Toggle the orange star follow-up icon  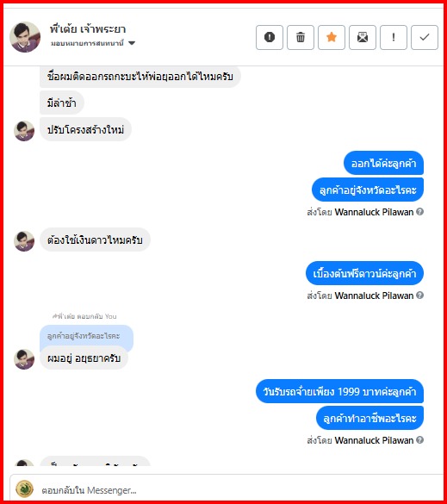coord(332,37)
